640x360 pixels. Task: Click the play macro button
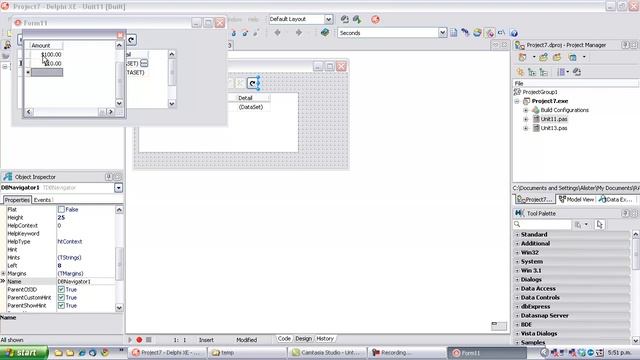pyautogui.click(x=130, y=340)
